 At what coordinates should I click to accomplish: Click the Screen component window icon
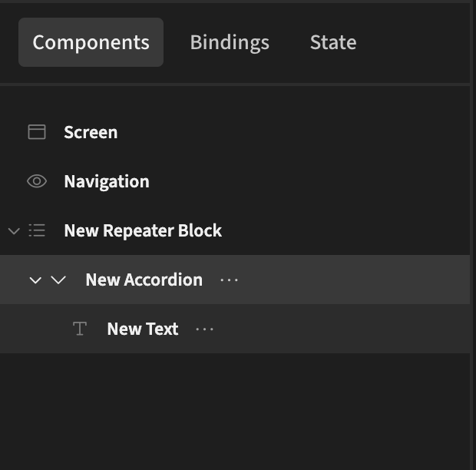pos(37,132)
